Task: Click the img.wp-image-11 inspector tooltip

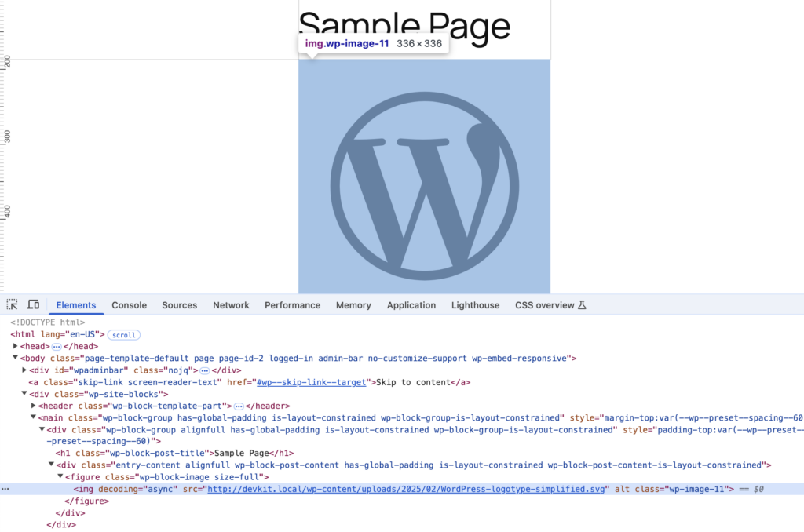Action: coord(373,44)
